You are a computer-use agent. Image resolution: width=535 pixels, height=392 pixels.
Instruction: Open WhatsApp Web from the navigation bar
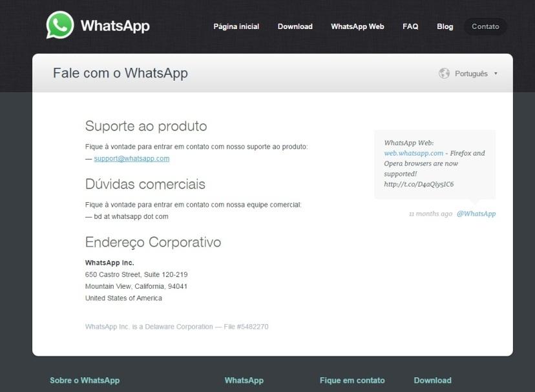tap(357, 26)
